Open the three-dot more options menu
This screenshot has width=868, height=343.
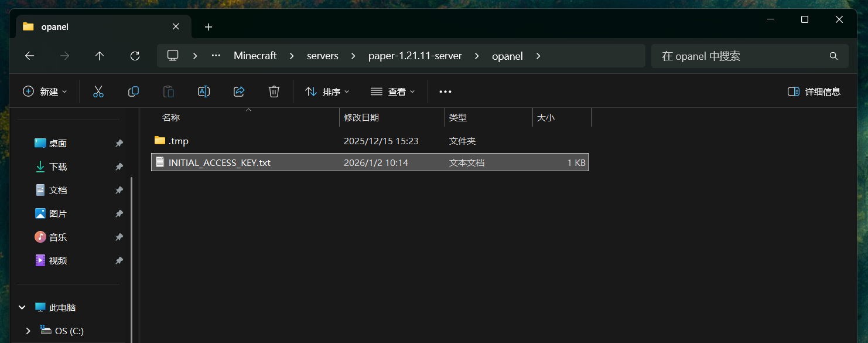(445, 91)
